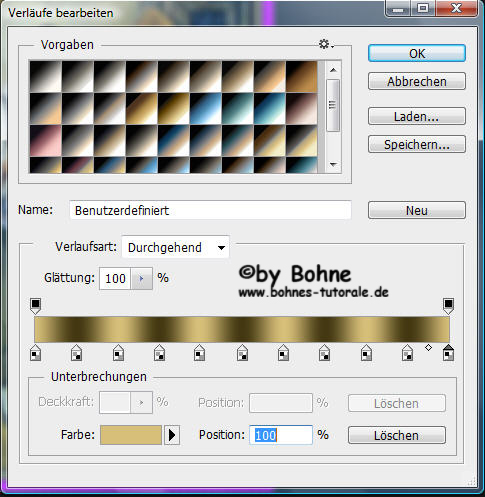Open the Vorgaben gear options menu
The image size is (485, 497).
pyautogui.click(x=326, y=44)
